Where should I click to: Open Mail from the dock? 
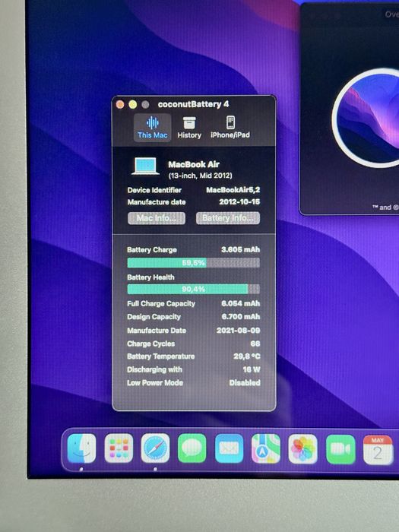(229, 448)
